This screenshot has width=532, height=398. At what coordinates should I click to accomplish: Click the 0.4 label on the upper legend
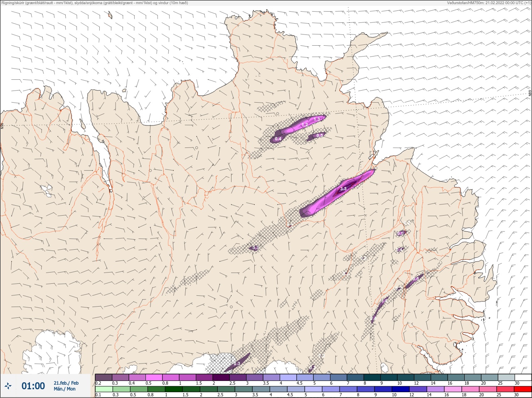click(132, 383)
